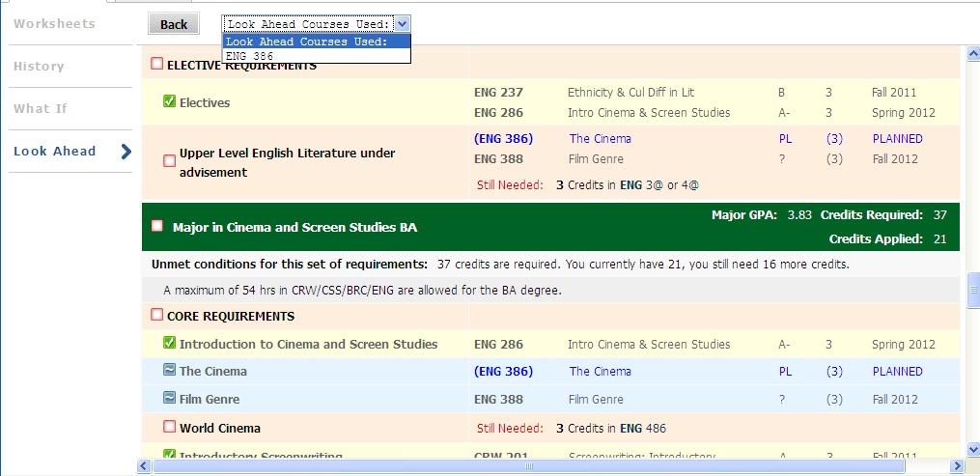980x476 pixels.
Task: Toggle the Major in Cinema and Screen Studies checkbox
Action: 156,226
